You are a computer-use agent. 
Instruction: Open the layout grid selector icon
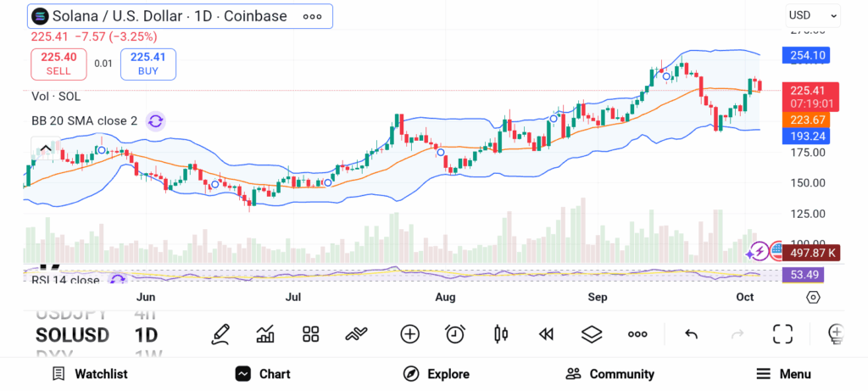pyautogui.click(x=310, y=334)
